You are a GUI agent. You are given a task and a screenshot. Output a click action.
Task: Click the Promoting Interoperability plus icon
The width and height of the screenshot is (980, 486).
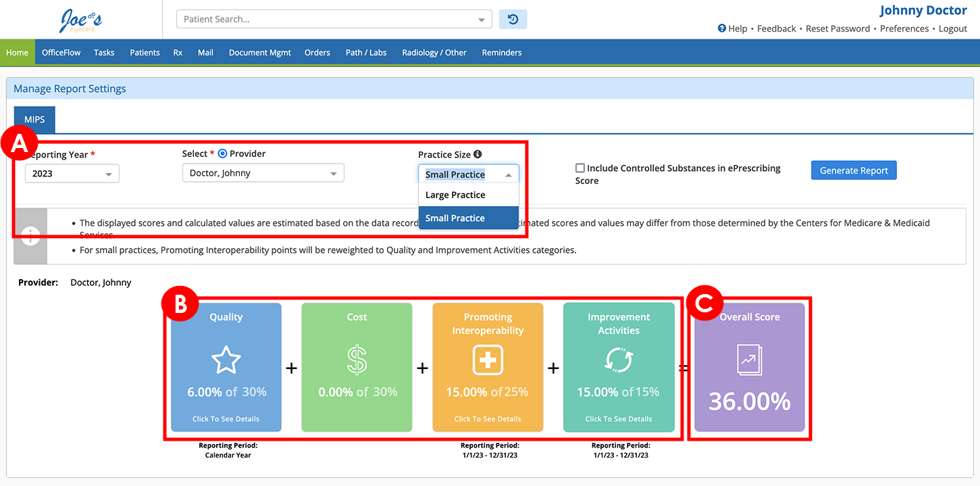point(488,360)
